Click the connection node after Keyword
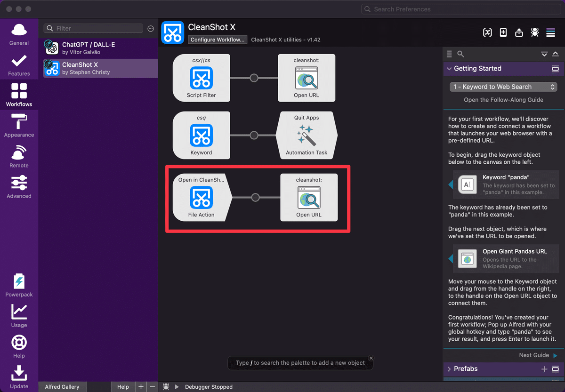 [x=254, y=135]
